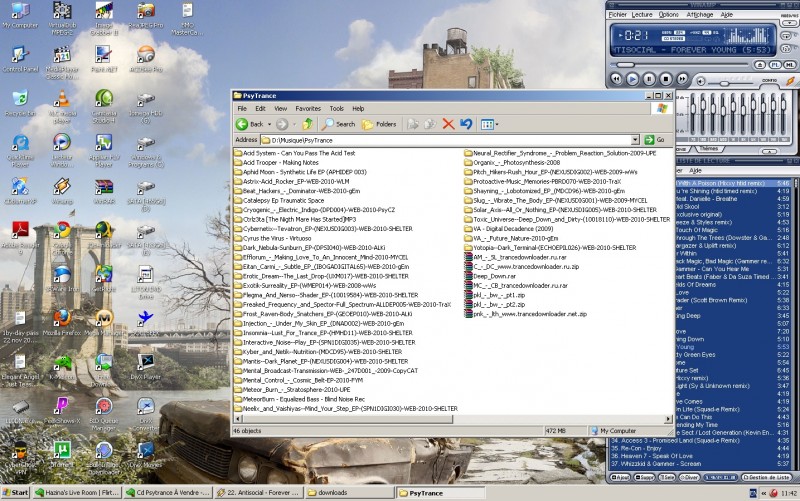The image size is (800, 501).
Task: Open VLC media player desktop icon
Action: click(x=62, y=107)
